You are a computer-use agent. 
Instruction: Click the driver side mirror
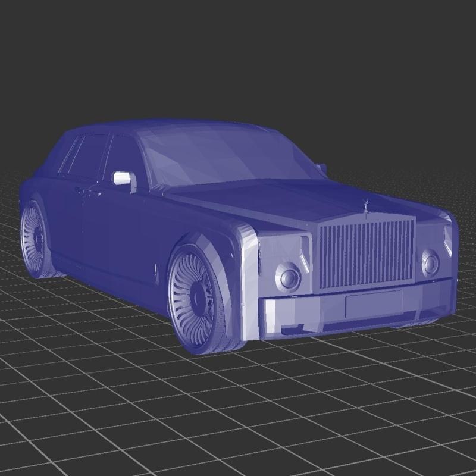(122, 178)
